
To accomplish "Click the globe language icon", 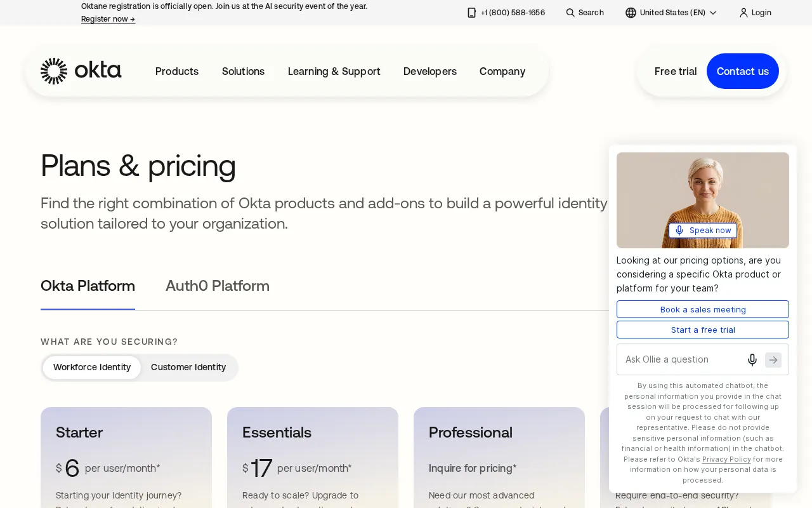I will [631, 13].
